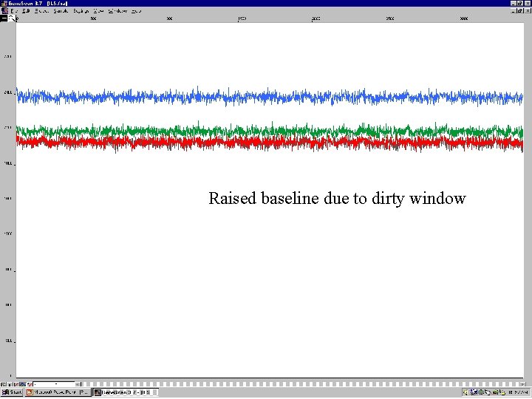This screenshot has width=532, height=399.
Task: Click the leftmost system tray icon
Action: pyautogui.click(x=465, y=392)
